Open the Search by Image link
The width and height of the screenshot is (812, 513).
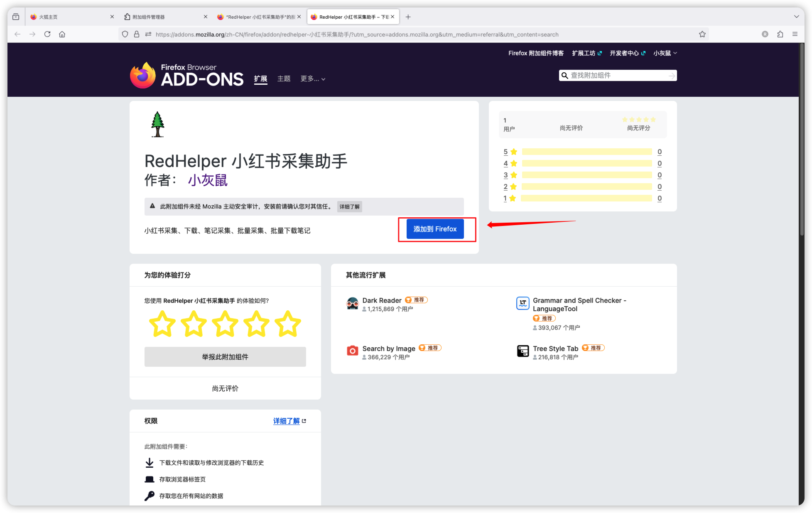pos(389,349)
